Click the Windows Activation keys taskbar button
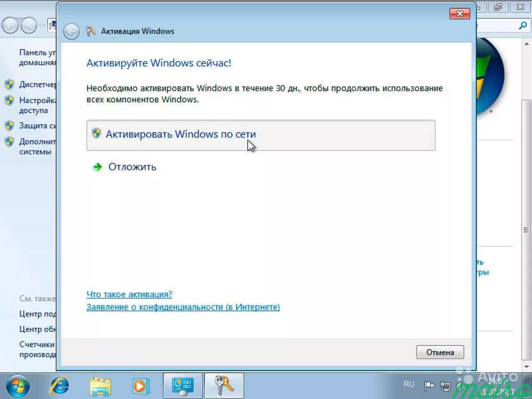This screenshot has height=399, width=532. 224,386
